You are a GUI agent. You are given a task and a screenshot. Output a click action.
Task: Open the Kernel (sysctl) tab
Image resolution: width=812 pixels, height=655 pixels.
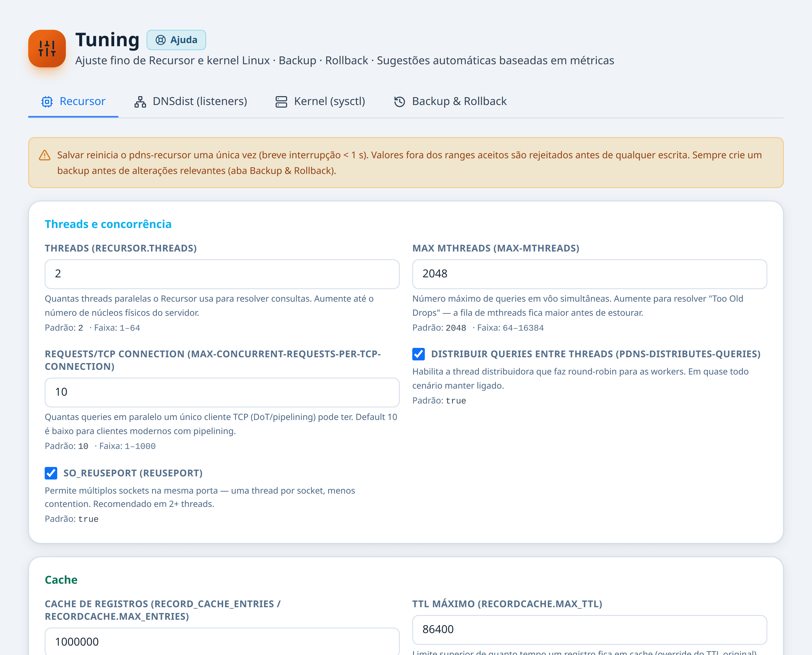(320, 102)
